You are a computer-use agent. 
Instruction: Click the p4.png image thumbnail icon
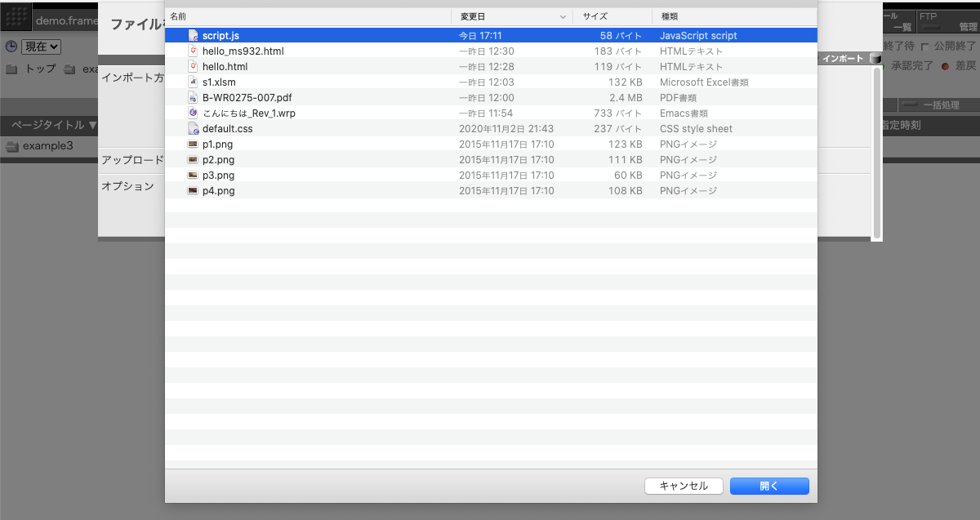click(x=194, y=191)
